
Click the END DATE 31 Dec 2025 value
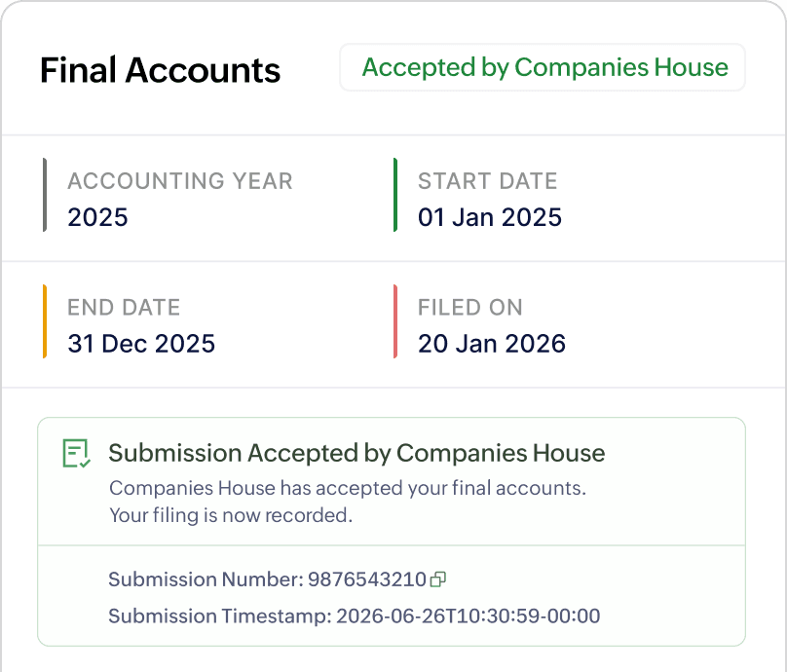[x=141, y=343]
